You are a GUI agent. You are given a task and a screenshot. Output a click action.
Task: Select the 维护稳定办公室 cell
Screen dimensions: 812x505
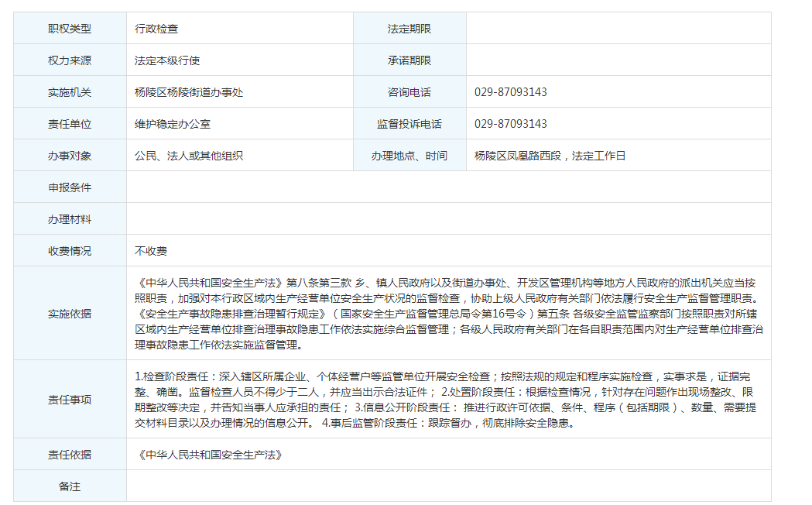(173, 124)
